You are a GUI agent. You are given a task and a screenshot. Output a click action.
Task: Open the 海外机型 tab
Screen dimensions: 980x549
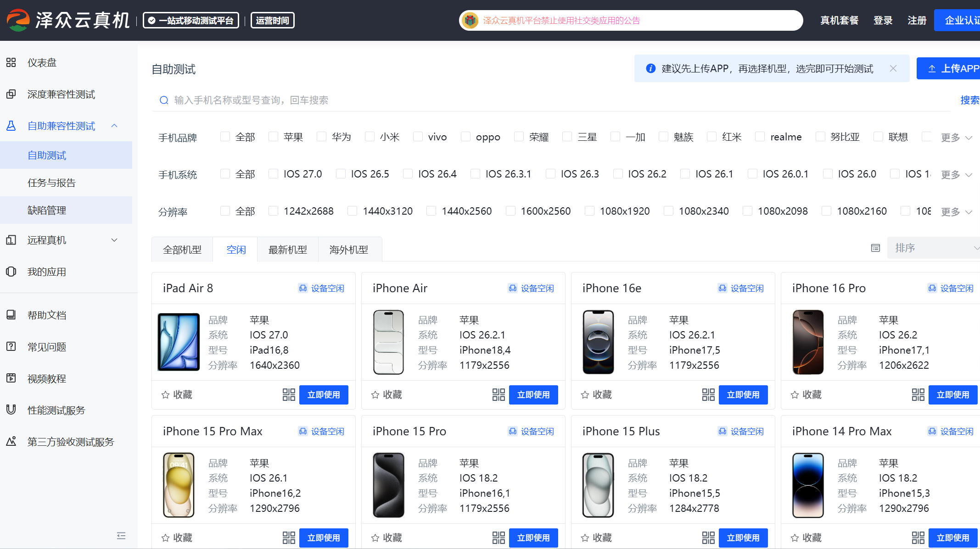[349, 250]
